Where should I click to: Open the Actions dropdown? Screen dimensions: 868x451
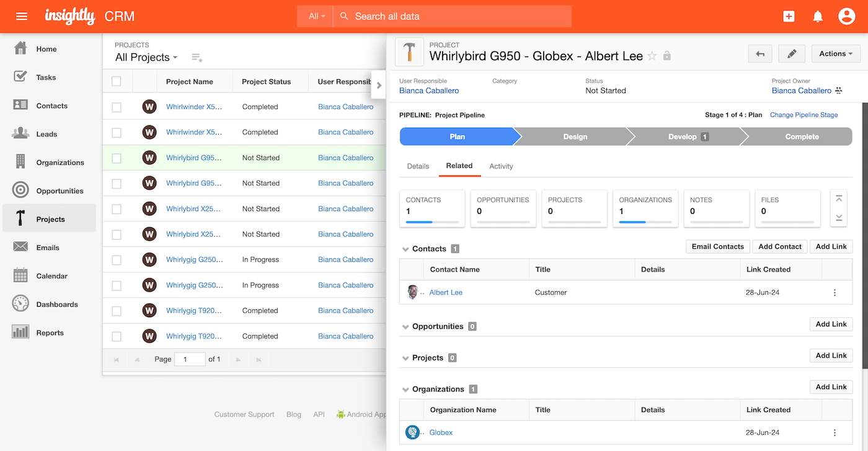pos(835,54)
